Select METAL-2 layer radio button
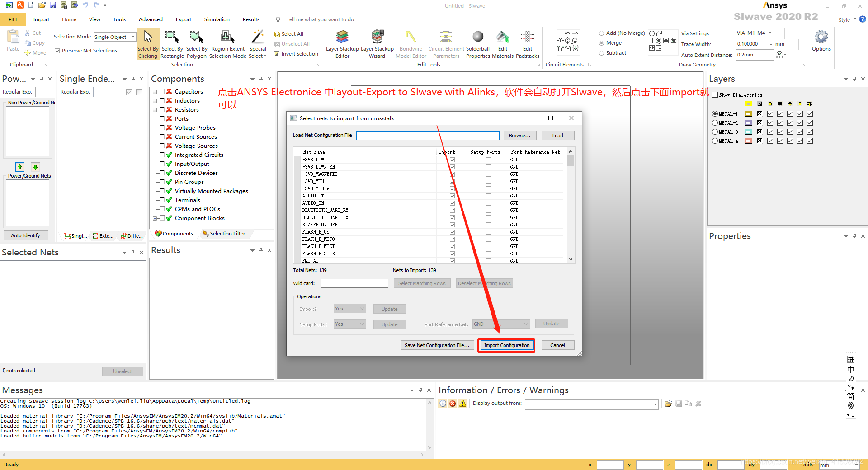 click(x=715, y=123)
